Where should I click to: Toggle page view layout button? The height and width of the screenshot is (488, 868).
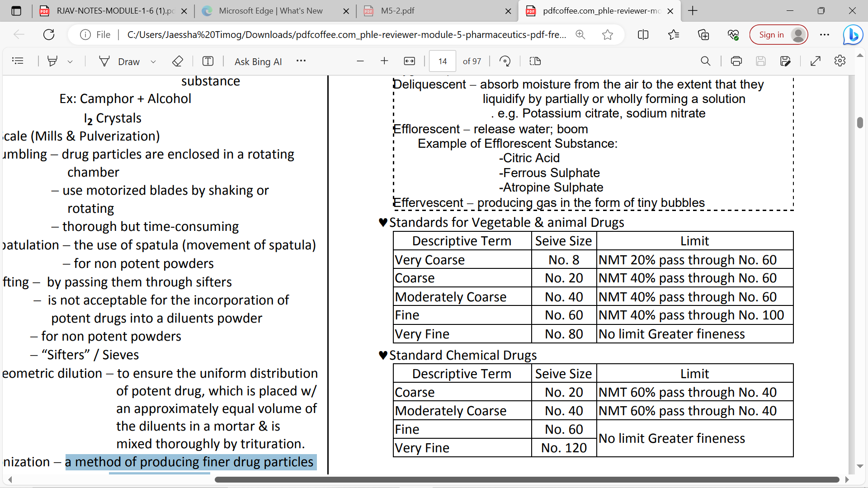[x=535, y=61]
